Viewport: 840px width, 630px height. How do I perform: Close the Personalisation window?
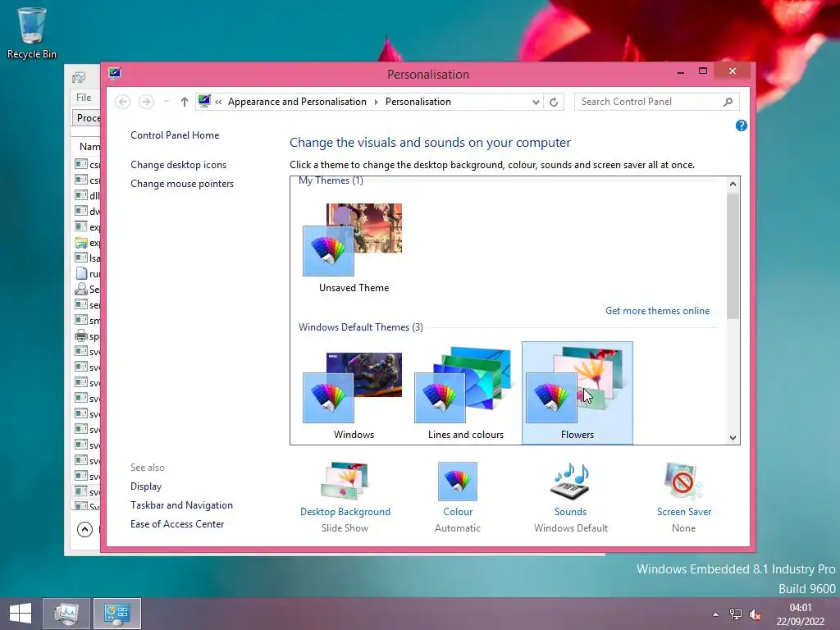coord(733,71)
